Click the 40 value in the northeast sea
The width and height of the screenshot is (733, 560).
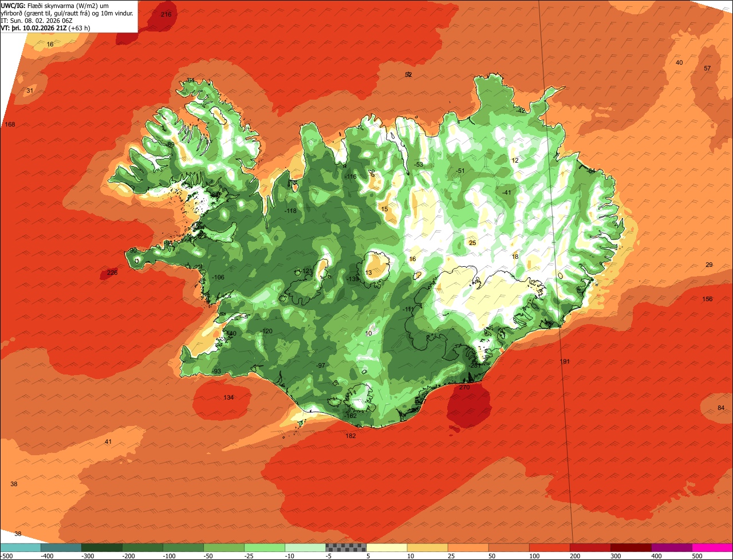click(679, 62)
